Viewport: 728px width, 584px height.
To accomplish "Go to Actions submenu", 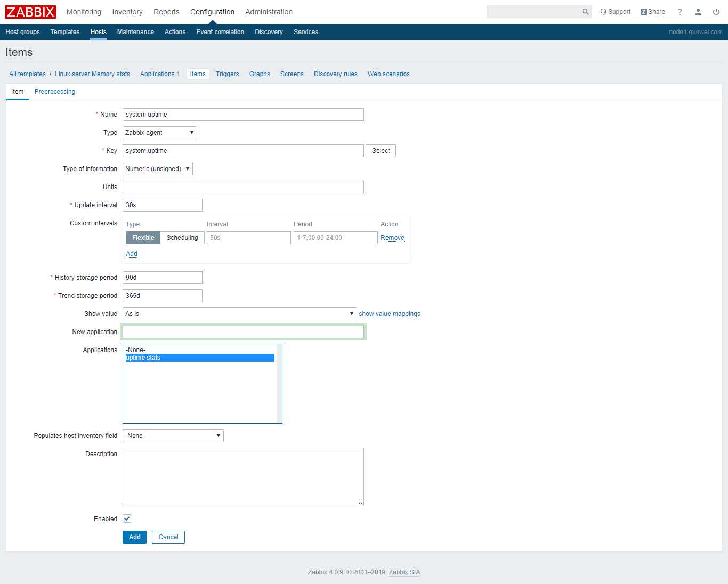I will [x=175, y=32].
